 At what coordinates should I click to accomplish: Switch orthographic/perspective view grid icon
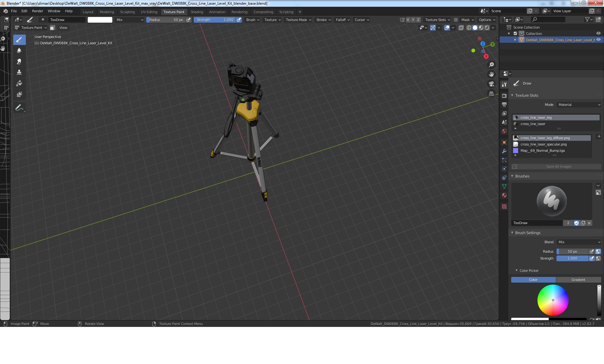tap(491, 93)
